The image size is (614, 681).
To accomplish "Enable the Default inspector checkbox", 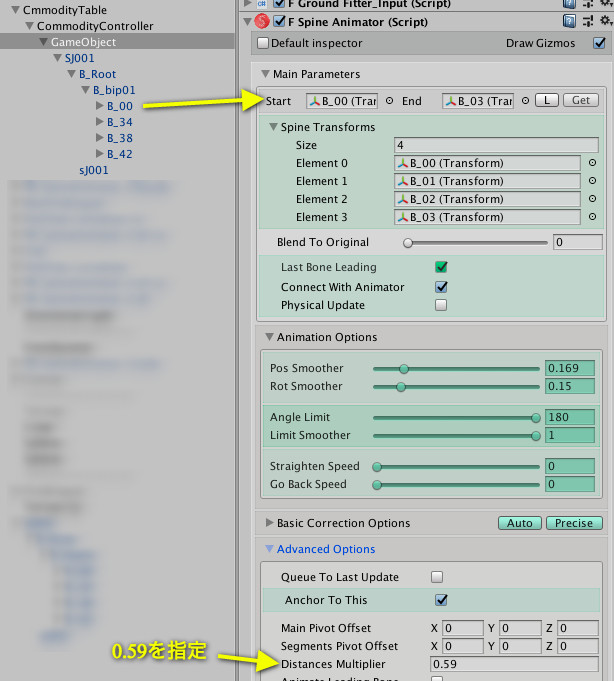I will click(263, 43).
